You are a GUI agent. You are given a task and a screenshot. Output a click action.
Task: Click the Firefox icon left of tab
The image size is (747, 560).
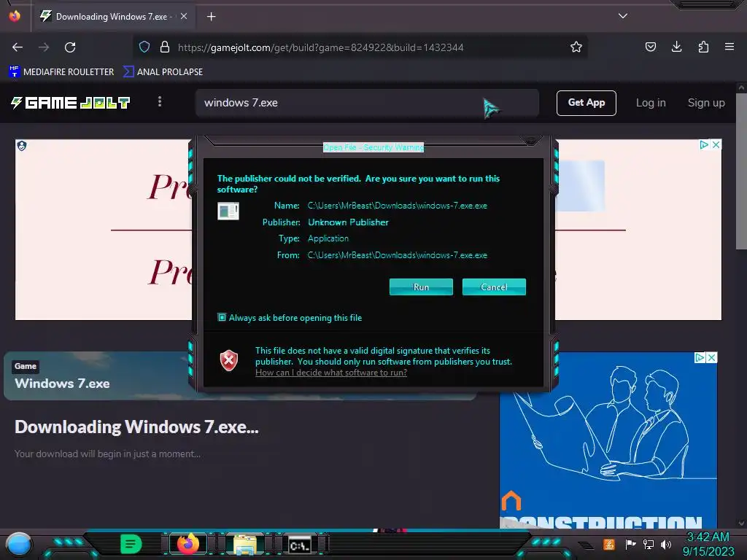coord(15,16)
